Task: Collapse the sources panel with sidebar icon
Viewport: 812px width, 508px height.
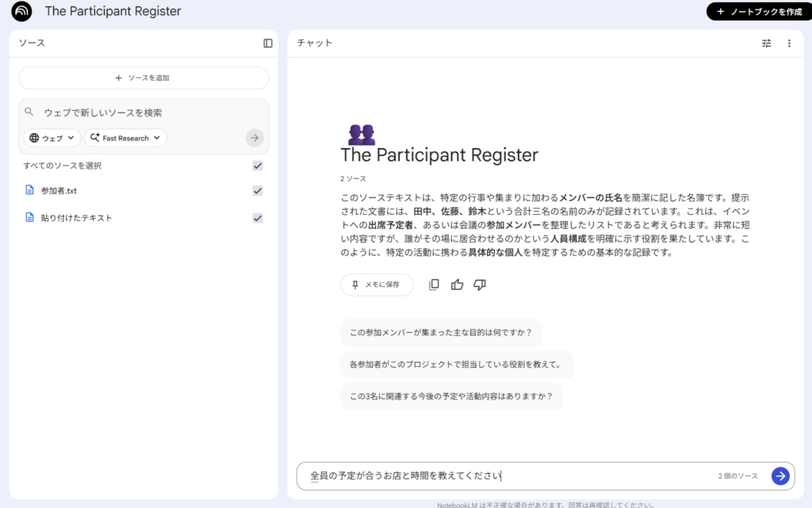Action: (268, 44)
